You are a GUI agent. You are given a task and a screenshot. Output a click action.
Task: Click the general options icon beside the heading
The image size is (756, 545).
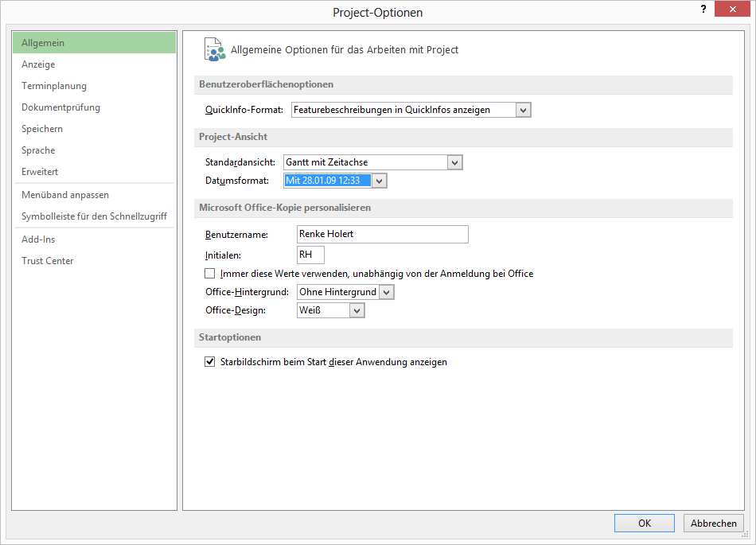215,49
